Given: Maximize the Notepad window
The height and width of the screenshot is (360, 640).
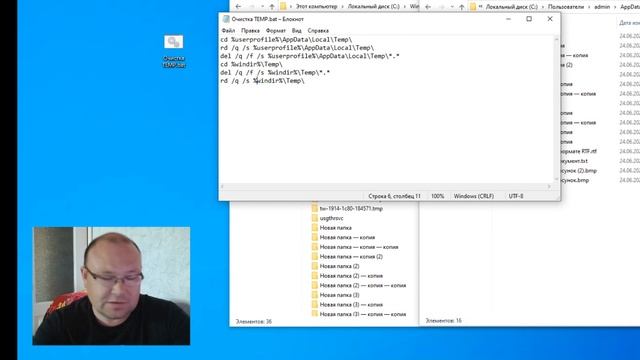Looking at the screenshot, I should click(x=529, y=19).
